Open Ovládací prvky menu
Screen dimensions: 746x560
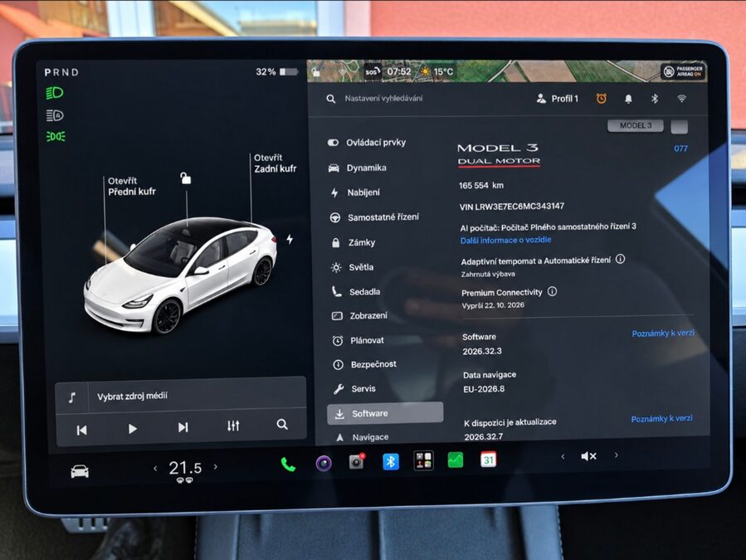367,143
